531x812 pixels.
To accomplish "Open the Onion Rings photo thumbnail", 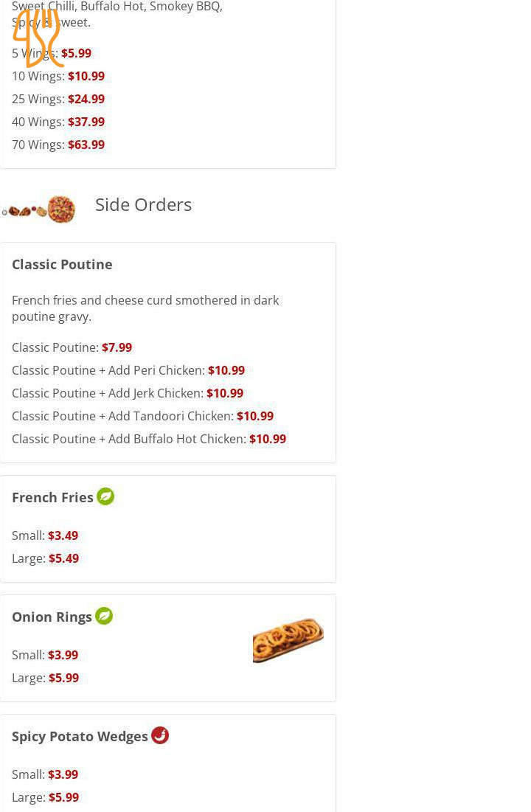I will tap(288, 639).
